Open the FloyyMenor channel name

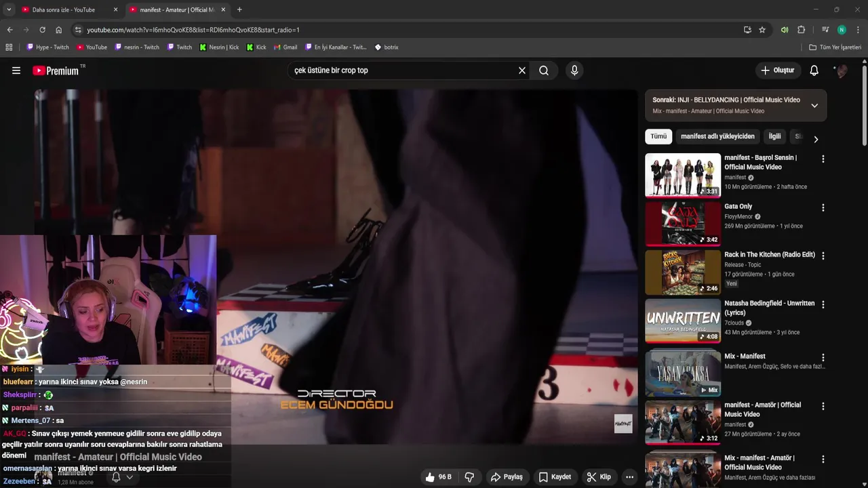click(738, 217)
